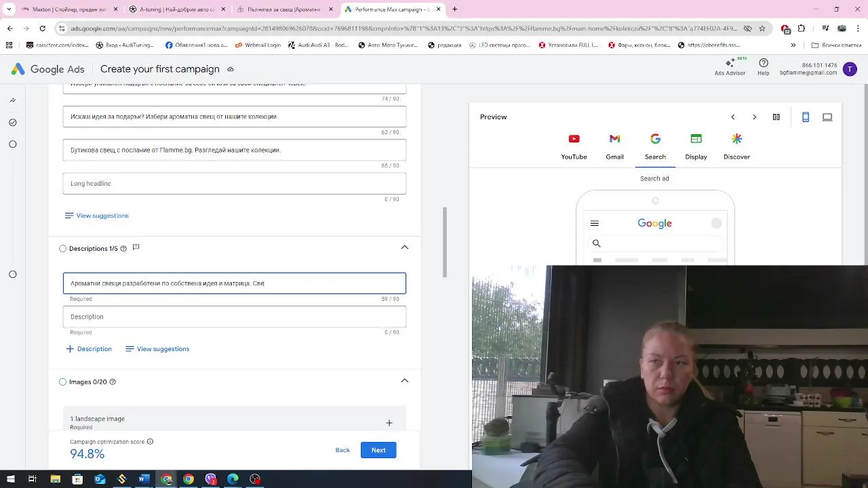This screenshot has height=488, width=868.
Task: Click the Back button
Action: [342, 450]
